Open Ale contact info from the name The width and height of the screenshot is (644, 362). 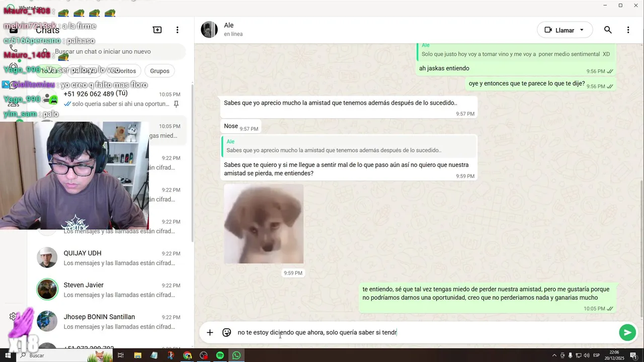click(x=229, y=25)
